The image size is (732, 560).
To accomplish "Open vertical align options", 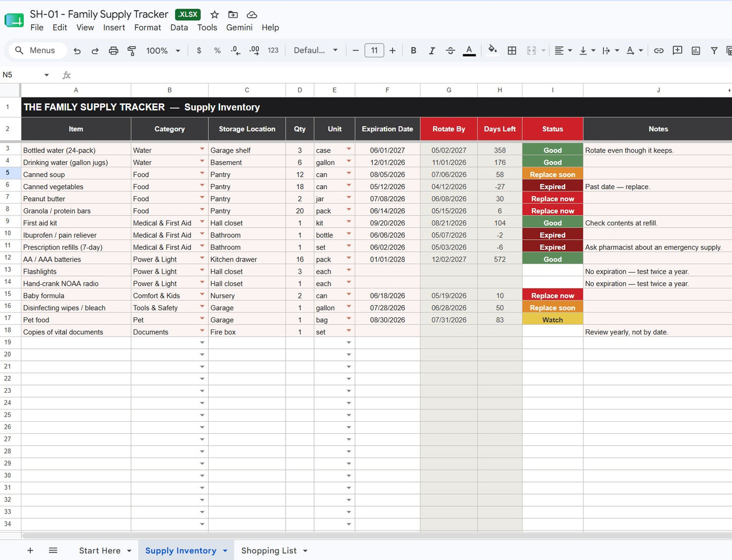I will (587, 51).
